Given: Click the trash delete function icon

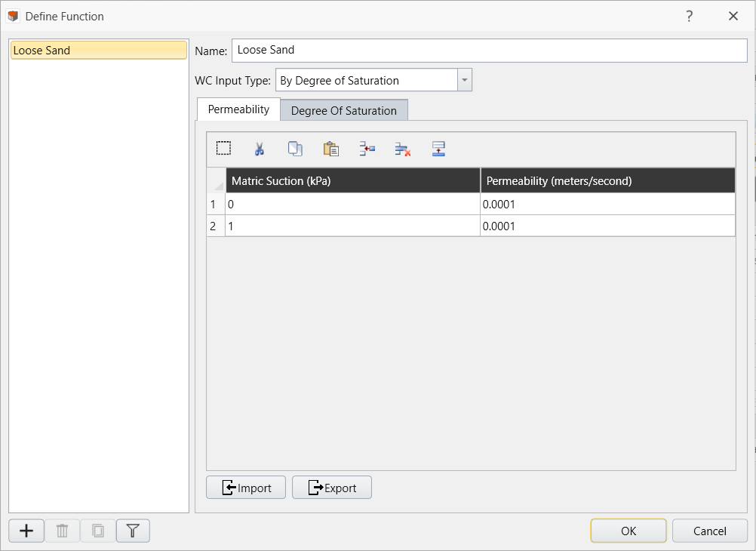Looking at the screenshot, I should coord(62,531).
